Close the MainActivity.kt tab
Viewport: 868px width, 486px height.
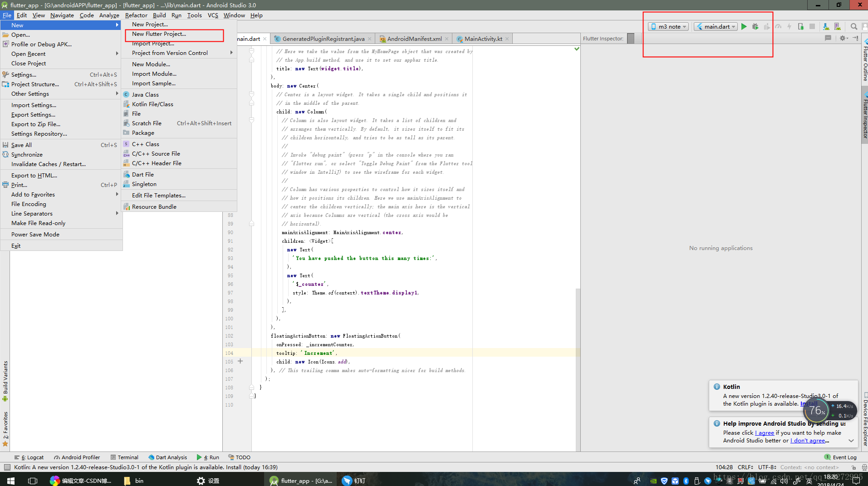(507, 39)
